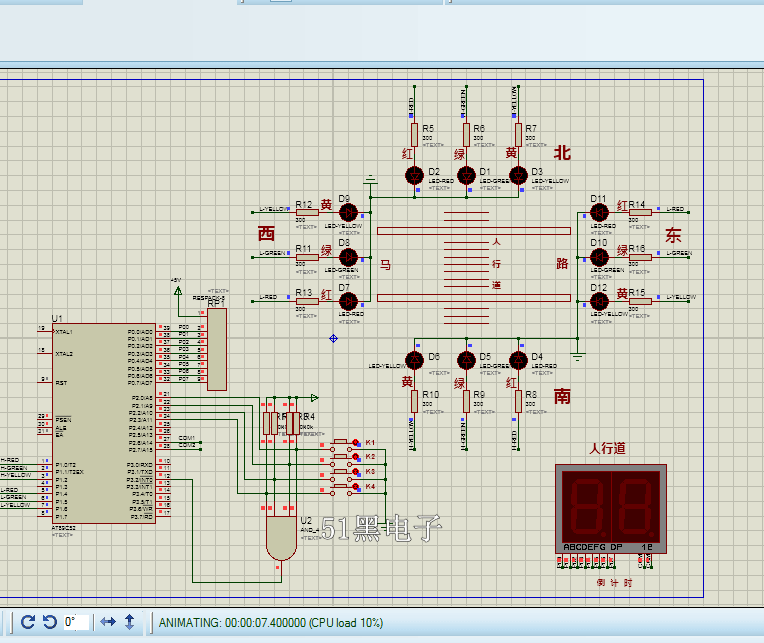764x643 pixels.
Task: Select the two-digit seven-segment countdown display
Action: click(x=611, y=509)
